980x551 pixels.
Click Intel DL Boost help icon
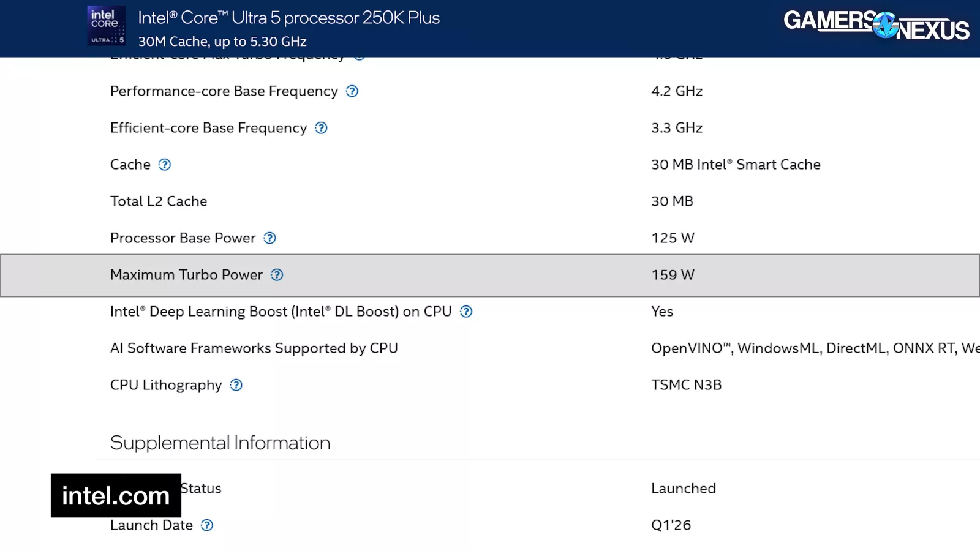point(466,312)
